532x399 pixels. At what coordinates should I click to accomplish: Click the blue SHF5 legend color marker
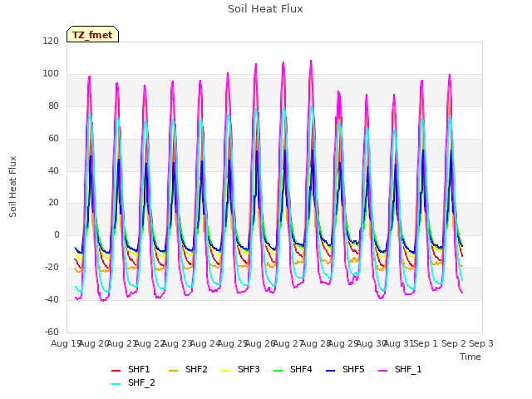coord(331,371)
